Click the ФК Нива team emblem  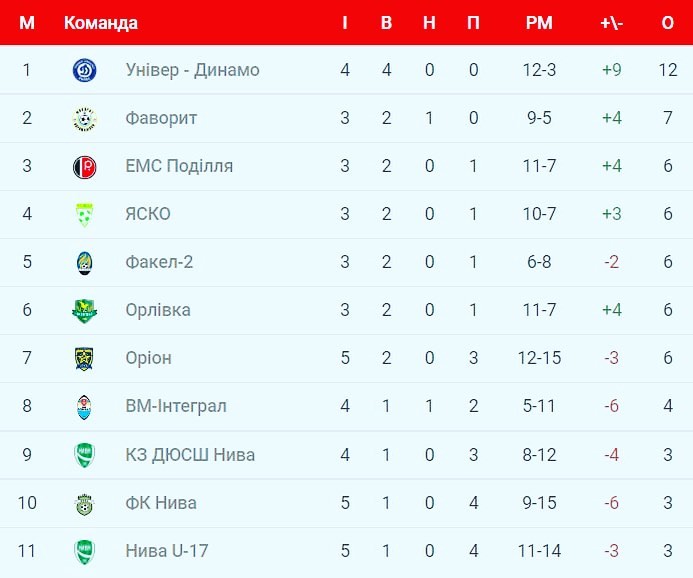click(x=84, y=502)
